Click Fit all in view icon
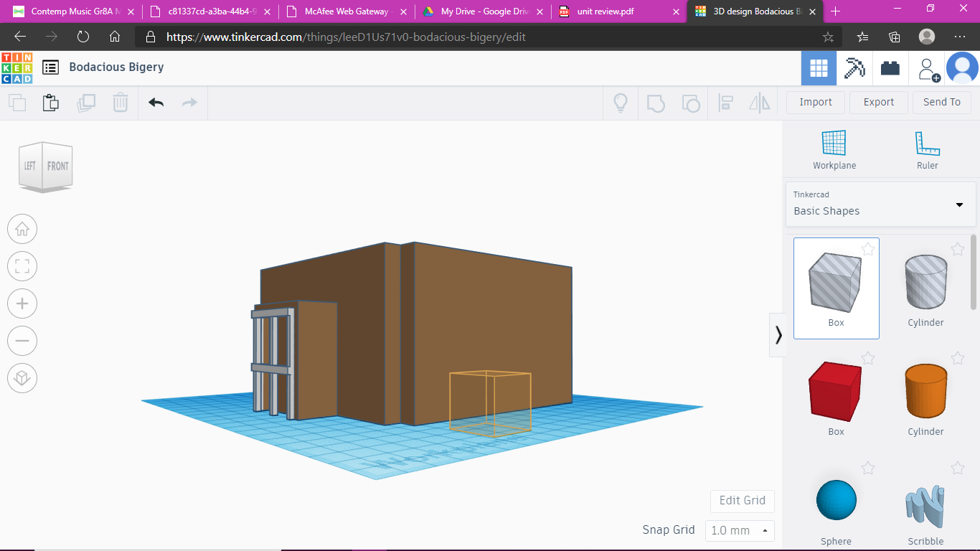980x551 pixels. click(x=22, y=267)
